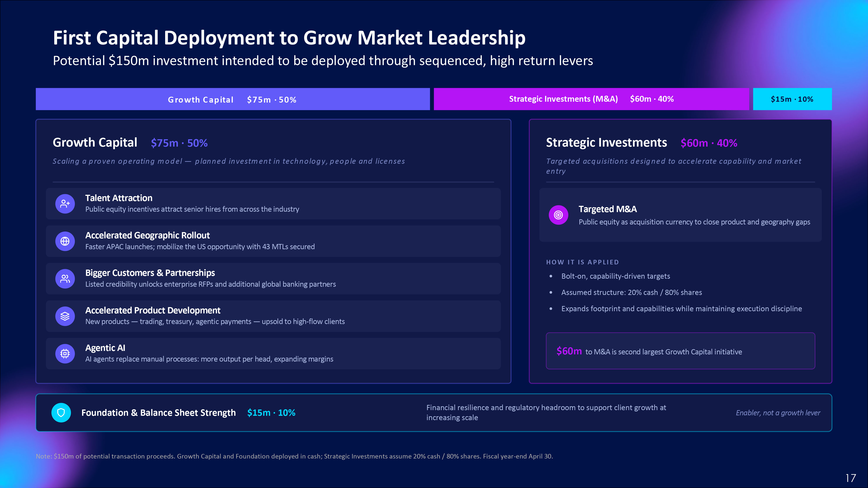Click the footnote starting "Note: $150m of potential"
This screenshot has width=868, height=488.
294,456
